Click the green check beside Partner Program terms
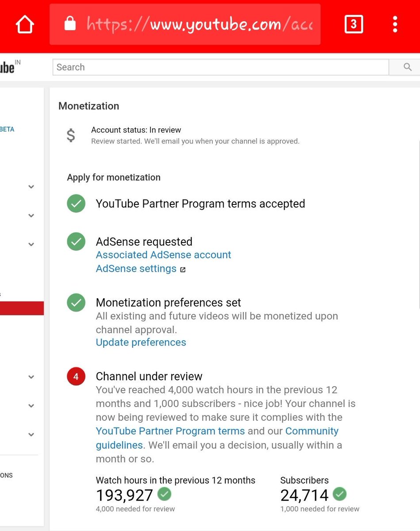This screenshot has height=531, width=420. 76,204
